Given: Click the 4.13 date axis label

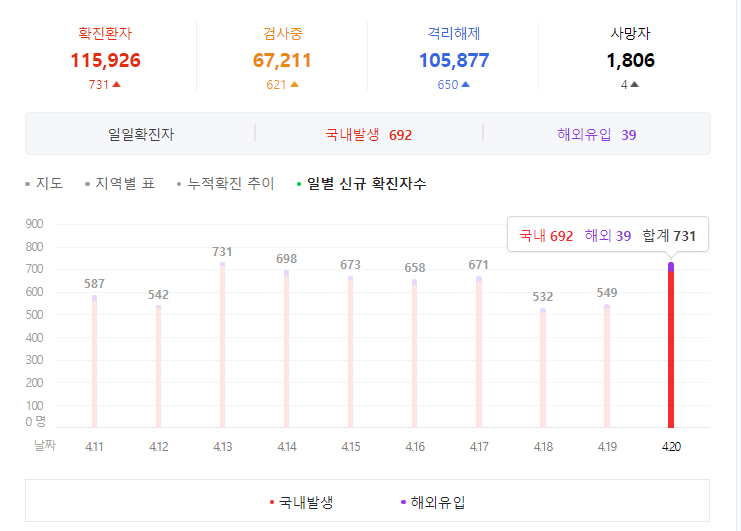Looking at the screenshot, I should pyautogui.click(x=223, y=446).
